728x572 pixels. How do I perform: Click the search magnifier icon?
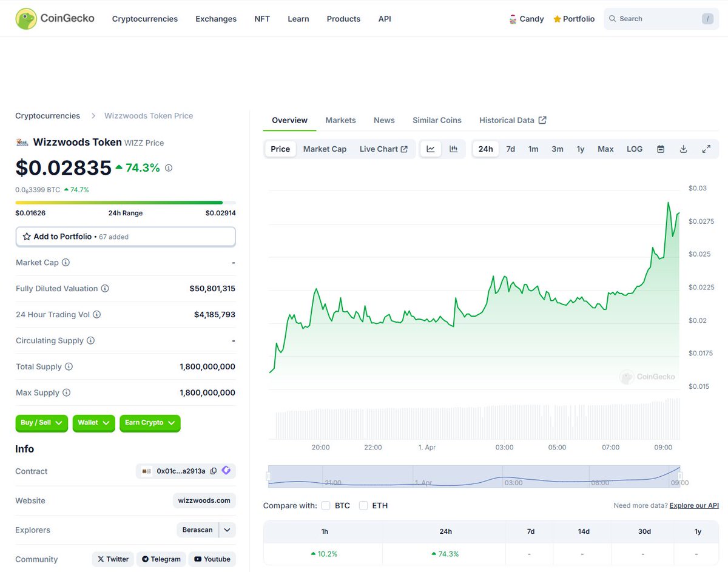(x=613, y=19)
